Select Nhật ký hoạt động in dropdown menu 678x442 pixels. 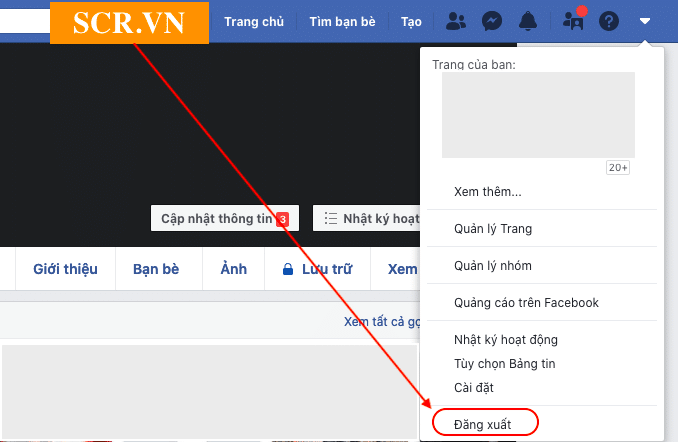pos(506,340)
